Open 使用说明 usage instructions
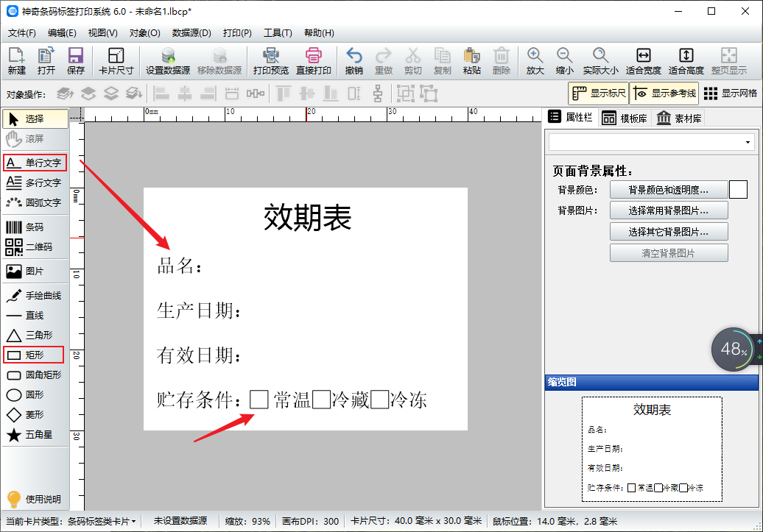763x532 pixels. 35,499
